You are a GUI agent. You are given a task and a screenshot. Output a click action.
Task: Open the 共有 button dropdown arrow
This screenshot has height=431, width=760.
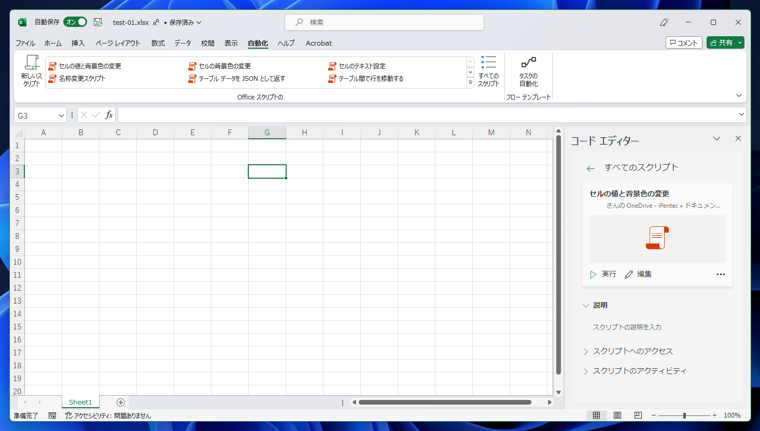pos(740,43)
